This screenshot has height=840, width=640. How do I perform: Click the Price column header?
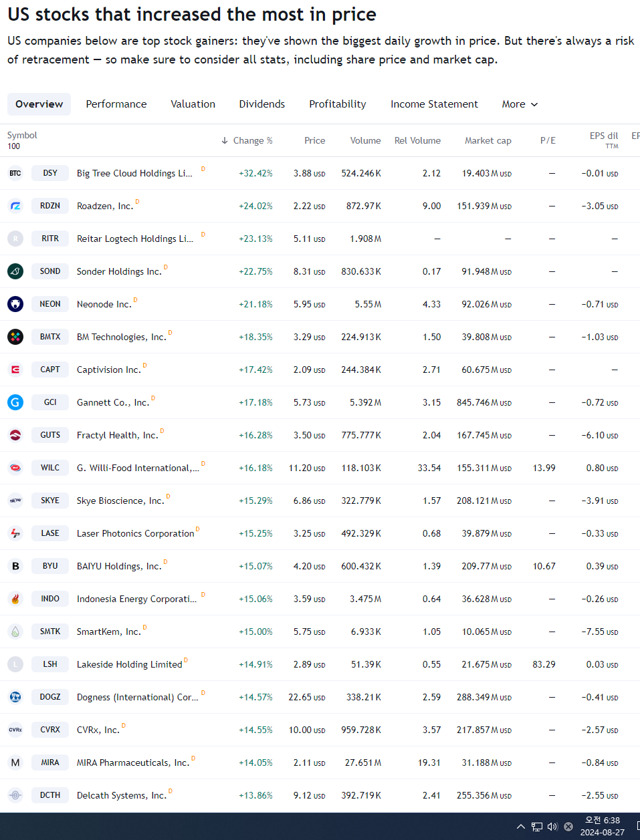click(314, 140)
